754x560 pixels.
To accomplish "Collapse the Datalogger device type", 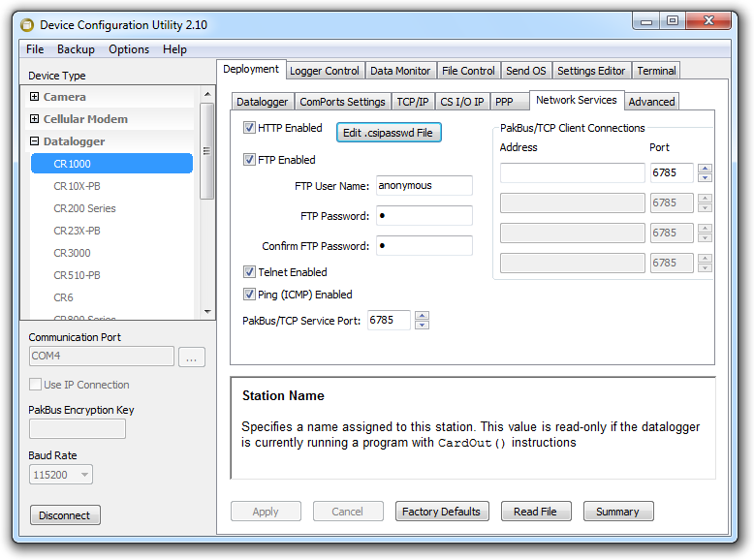I will pos(34,141).
